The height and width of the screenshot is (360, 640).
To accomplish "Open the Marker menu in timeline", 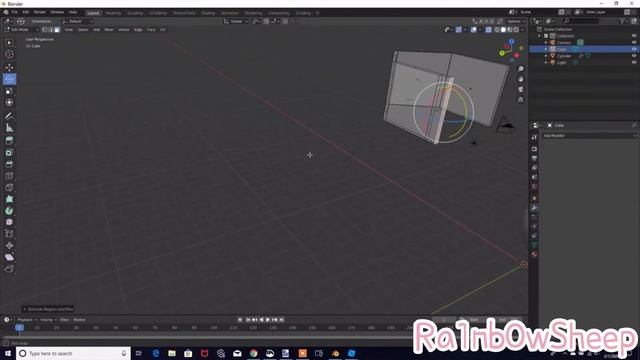I will point(79,320).
